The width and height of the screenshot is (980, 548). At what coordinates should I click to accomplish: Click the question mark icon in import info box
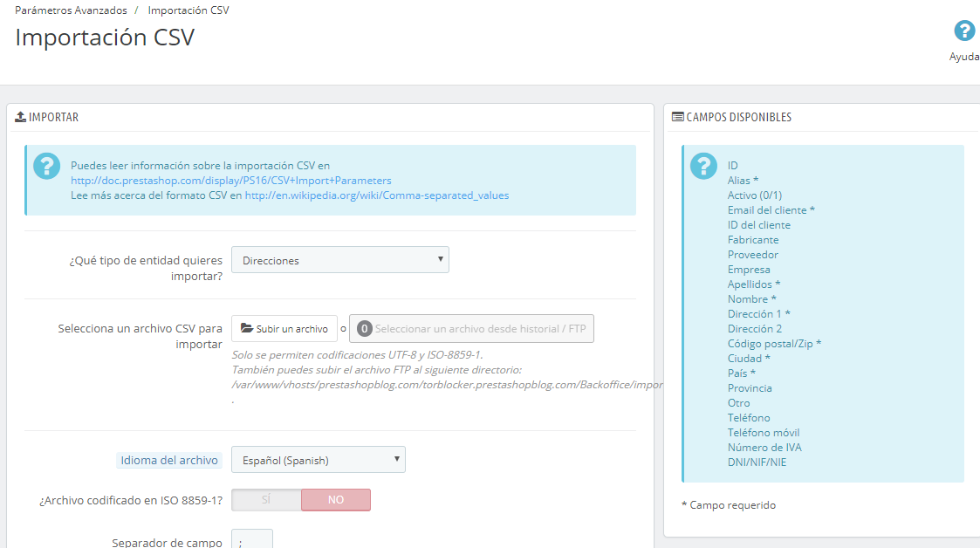coord(47,166)
